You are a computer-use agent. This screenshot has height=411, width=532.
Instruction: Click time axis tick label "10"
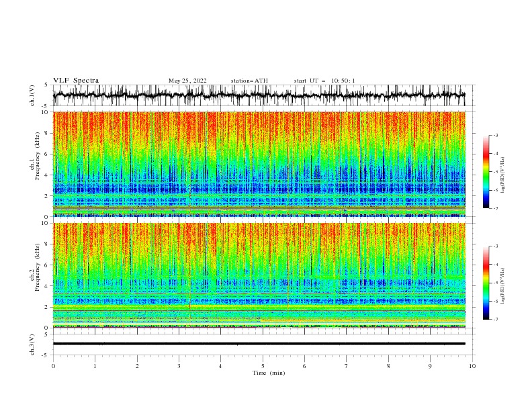(472, 366)
